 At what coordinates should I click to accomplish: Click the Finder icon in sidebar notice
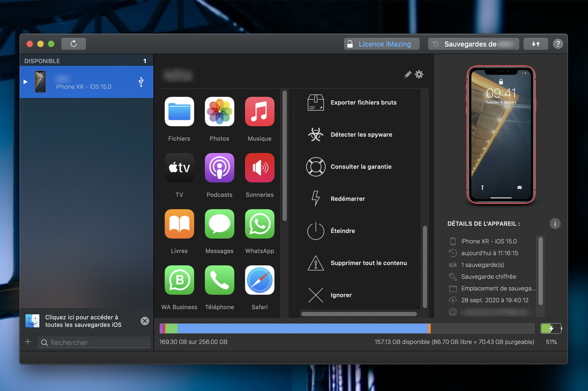coord(32,321)
